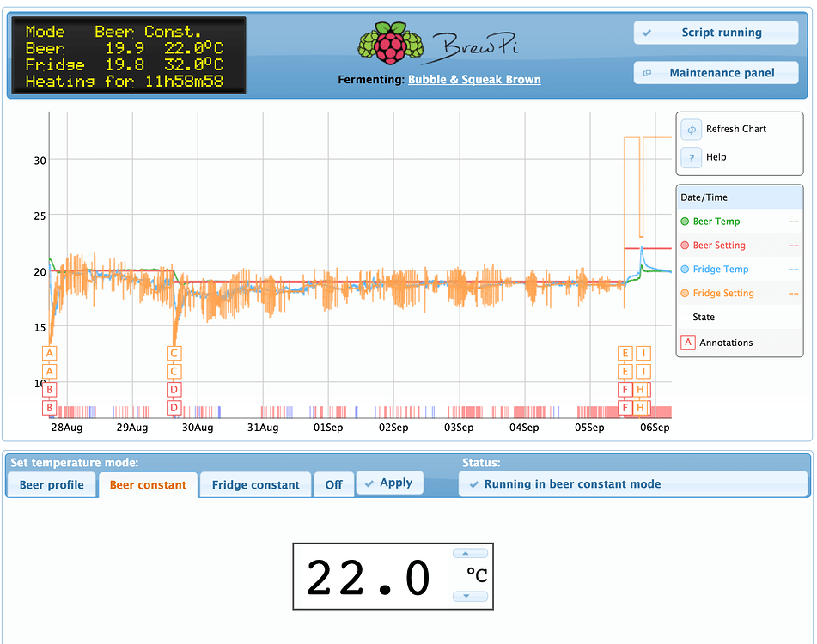The height and width of the screenshot is (644, 817).
Task: Open the Bubble & Squeak Brown link
Action: pyautogui.click(x=474, y=79)
